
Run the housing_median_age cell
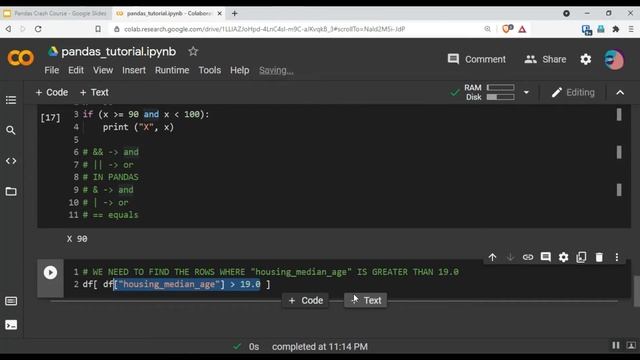(x=50, y=273)
